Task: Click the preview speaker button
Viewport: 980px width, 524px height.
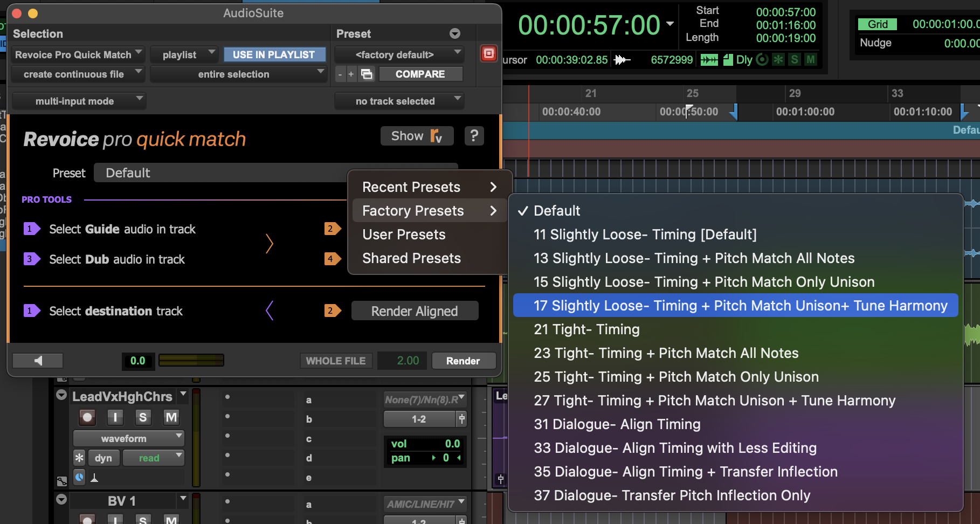Action: tap(38, 361)
